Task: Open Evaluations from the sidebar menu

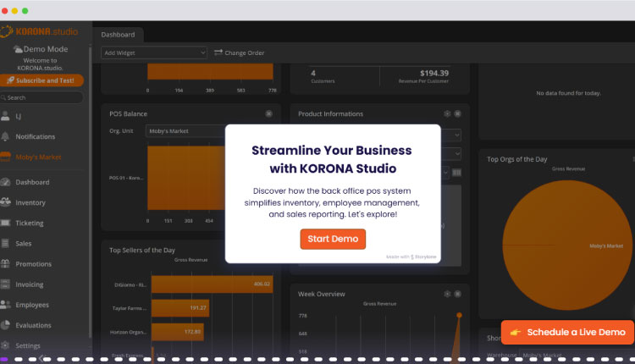Action: coord(33,325)
